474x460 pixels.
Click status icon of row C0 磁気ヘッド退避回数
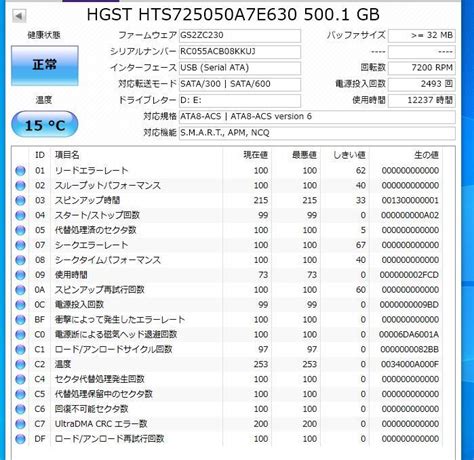(20, 335)
